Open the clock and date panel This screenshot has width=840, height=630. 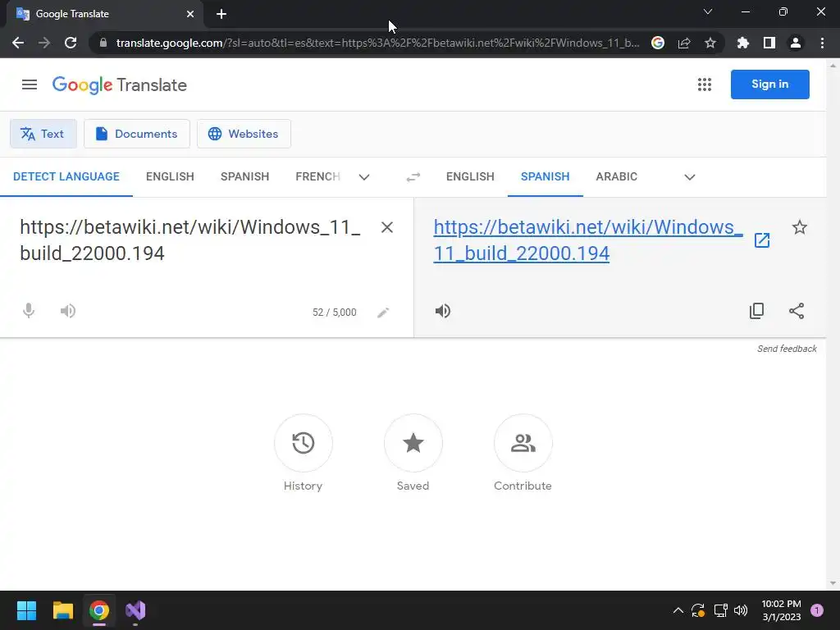coord(781,610)
